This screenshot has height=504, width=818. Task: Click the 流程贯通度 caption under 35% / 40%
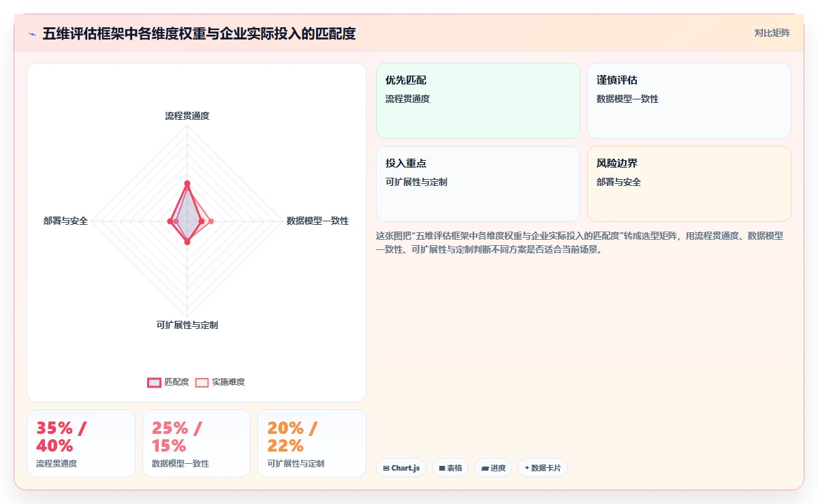pos(57,464)
